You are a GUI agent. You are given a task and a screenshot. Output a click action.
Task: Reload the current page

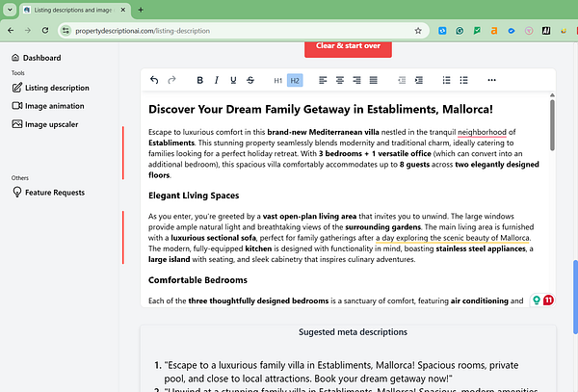point(45,31)
